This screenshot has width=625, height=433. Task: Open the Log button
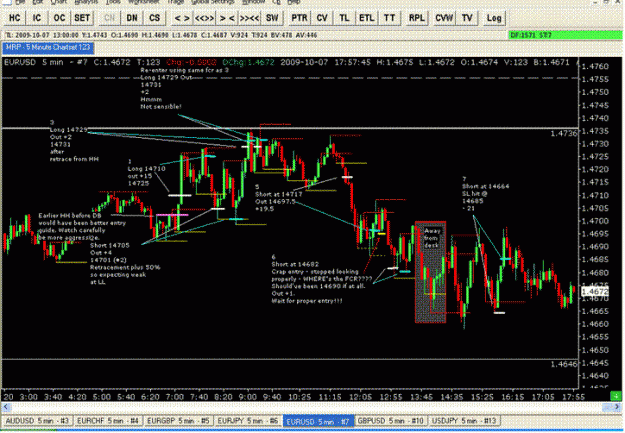pos(494,18)
